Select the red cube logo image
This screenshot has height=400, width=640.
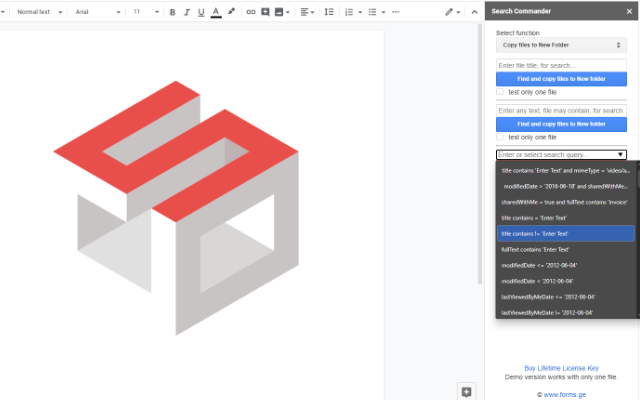(x=176, y=208)
